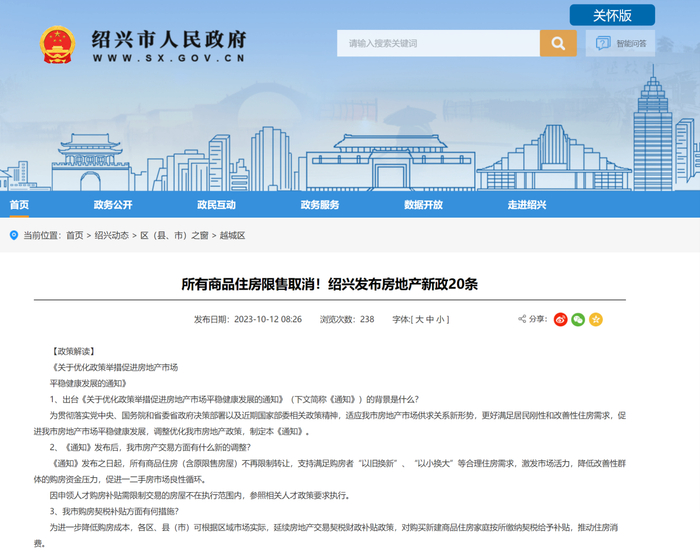Click the 绍兴市人民政府 site title
Screen dimensions: 700x554
click(x=169, y=40)
